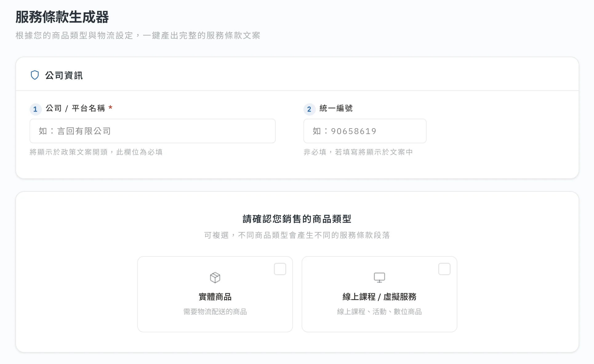Focus the 統一編號 input field
594x364 pixels.
pyautogui.click(x=365, y=131)
